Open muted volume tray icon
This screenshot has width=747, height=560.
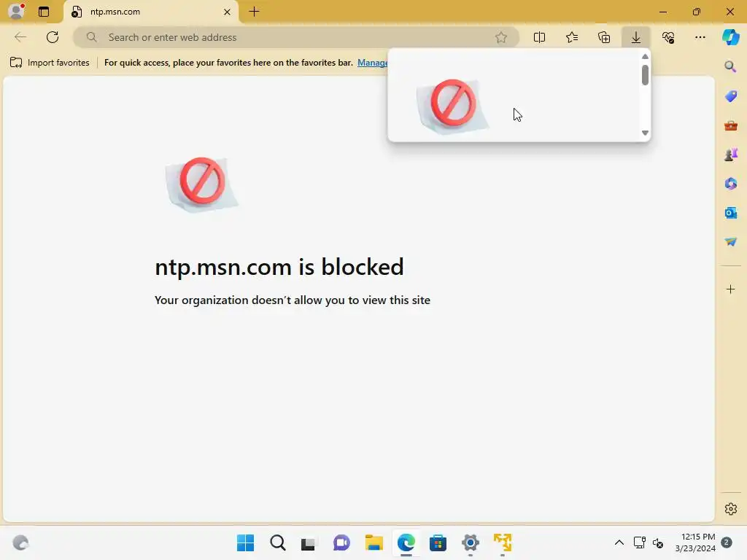coord(658,542)
